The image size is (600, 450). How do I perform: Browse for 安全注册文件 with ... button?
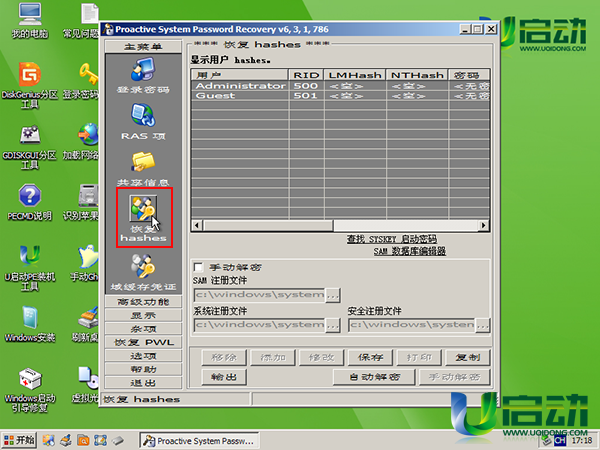pyautogui.click(x=483, y=325)
